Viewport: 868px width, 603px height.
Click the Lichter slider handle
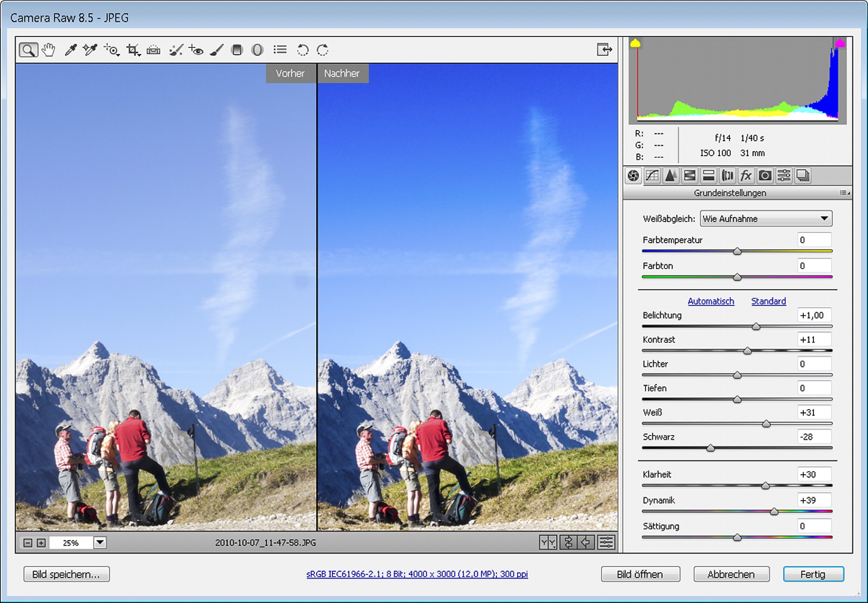coord(737,375)
